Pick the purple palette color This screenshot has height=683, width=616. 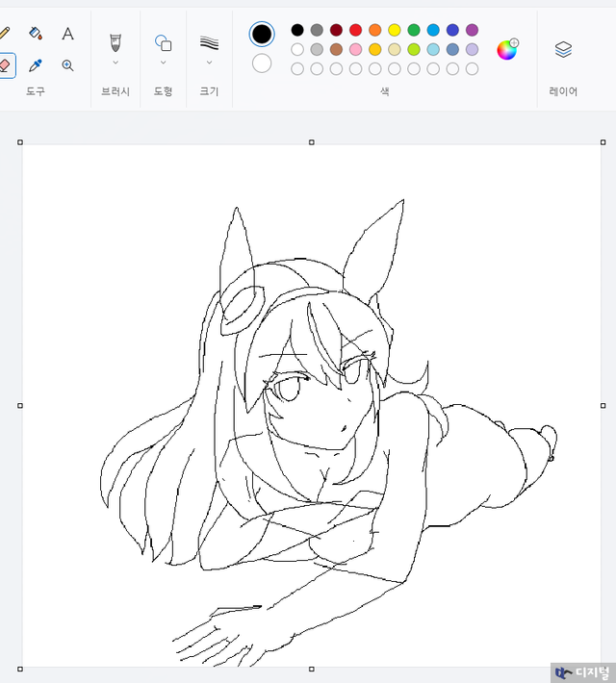pos(473,30)
